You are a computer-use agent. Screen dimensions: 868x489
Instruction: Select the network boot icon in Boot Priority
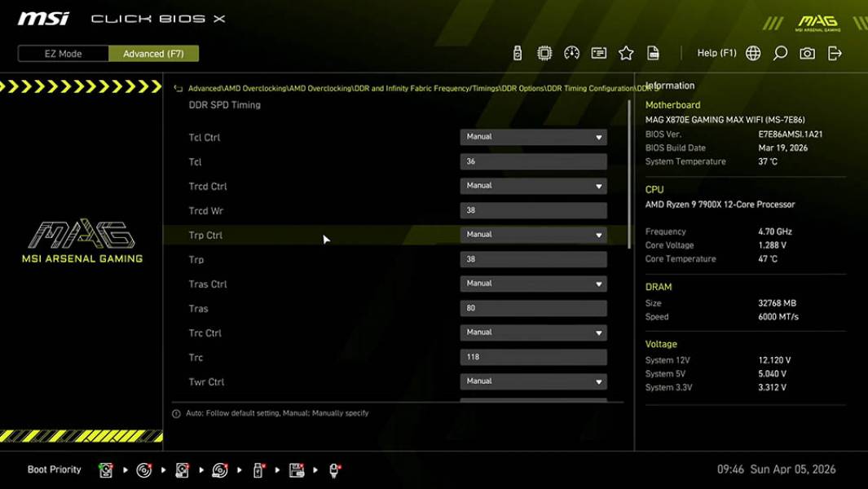pyautogui.click(x=334, y=470)
